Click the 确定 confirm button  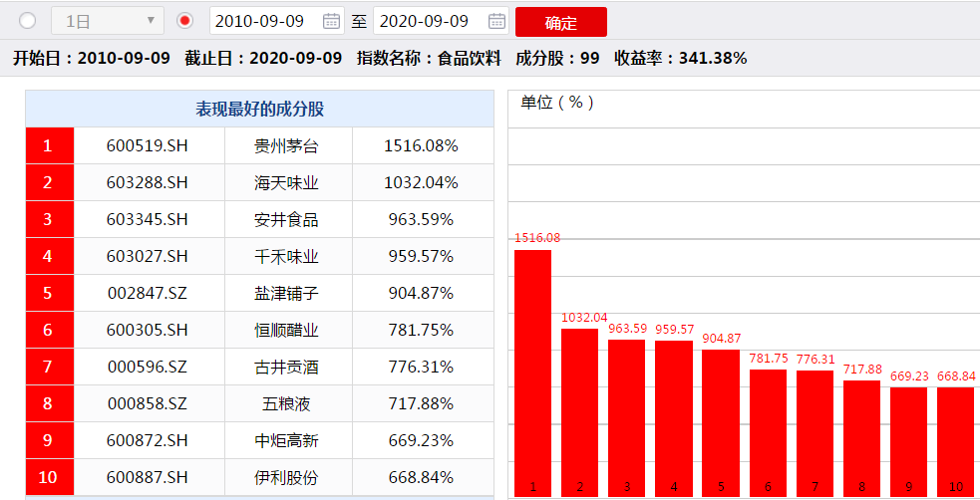560,22
